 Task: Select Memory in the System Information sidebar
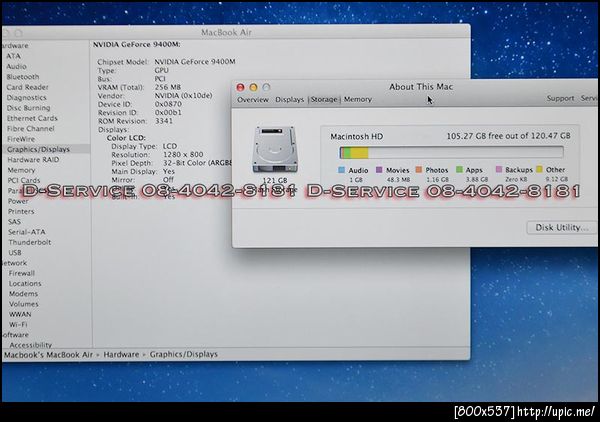coord(21,170)
